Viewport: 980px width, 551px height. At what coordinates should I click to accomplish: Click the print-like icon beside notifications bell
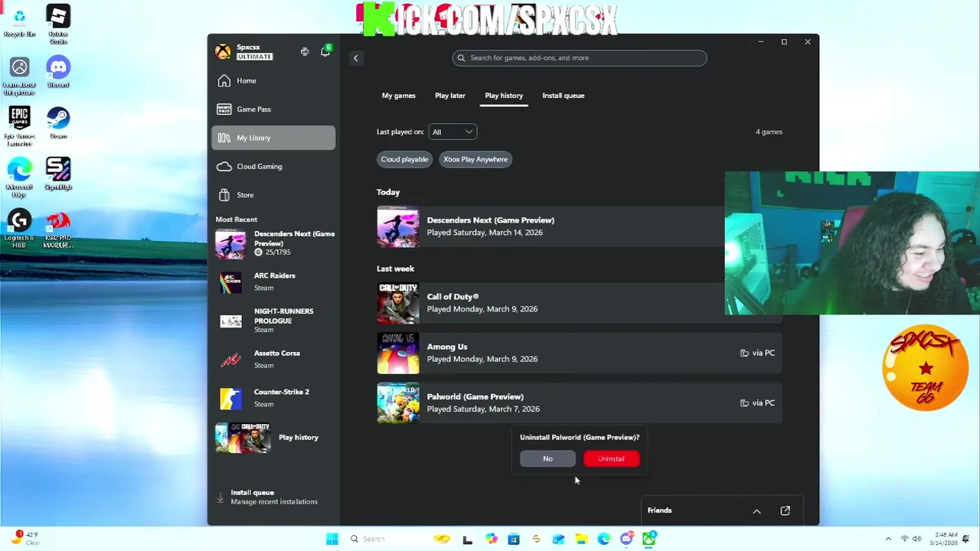click(305, 51)
